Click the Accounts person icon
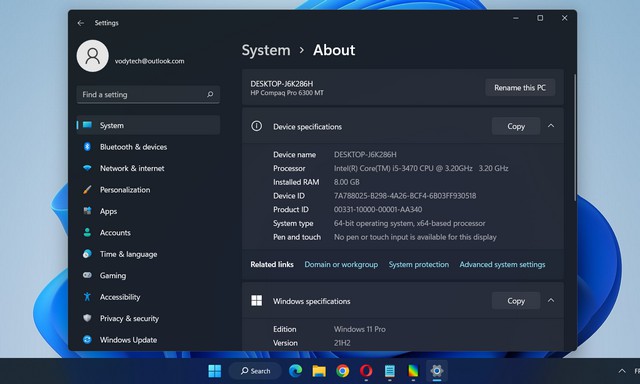Screen dimensions: 640x384 87,233
